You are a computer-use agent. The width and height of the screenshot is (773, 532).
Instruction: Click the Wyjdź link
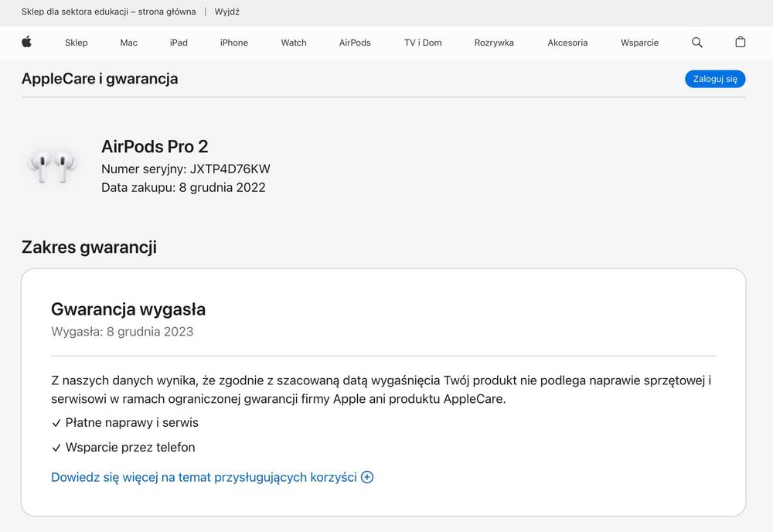tap(227, 12)
